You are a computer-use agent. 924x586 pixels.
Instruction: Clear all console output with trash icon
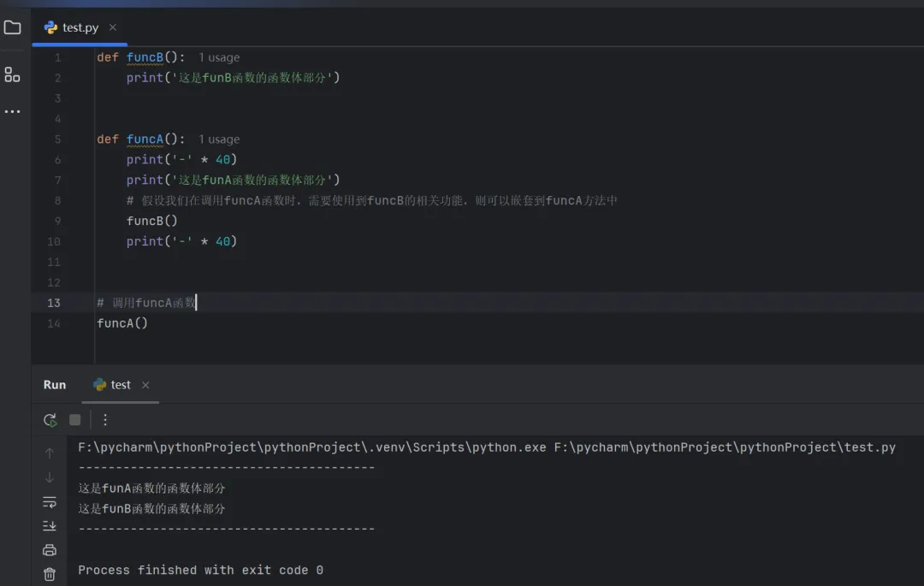50,574
